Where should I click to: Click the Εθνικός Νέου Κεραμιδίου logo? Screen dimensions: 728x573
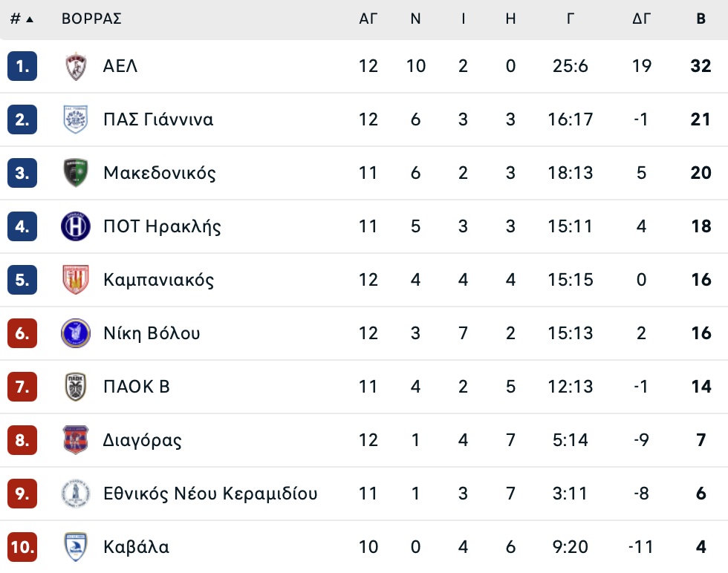point(76,494)
